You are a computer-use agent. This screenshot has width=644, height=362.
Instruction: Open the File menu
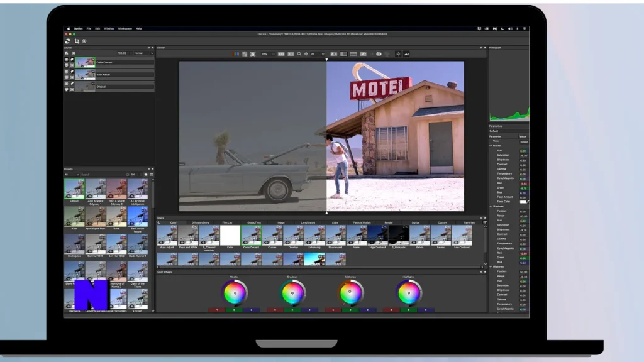point(89,29)
